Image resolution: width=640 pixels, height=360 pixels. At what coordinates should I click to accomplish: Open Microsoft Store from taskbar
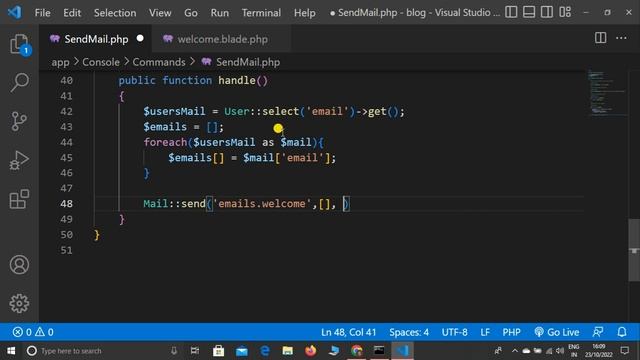(218, 351)
